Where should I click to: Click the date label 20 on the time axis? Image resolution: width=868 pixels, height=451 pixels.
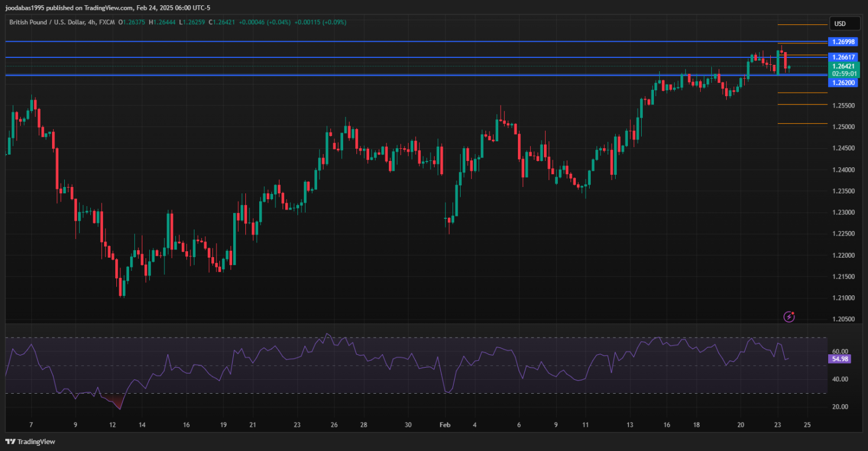coord(741,425)
